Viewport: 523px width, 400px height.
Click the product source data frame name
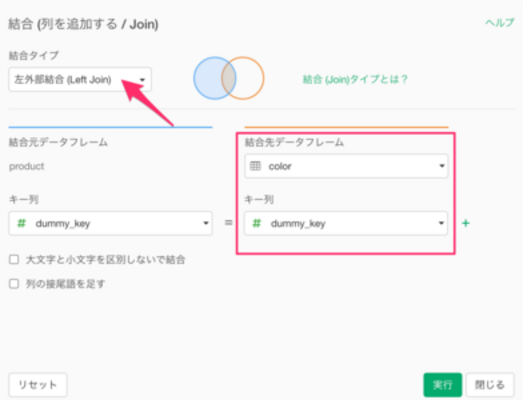pos(27,166)
